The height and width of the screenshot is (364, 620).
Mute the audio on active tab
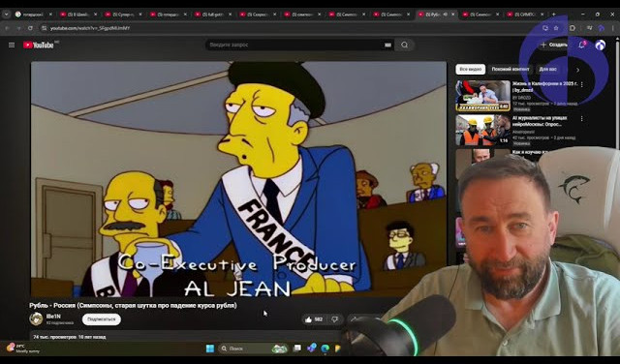pos(446,15)
